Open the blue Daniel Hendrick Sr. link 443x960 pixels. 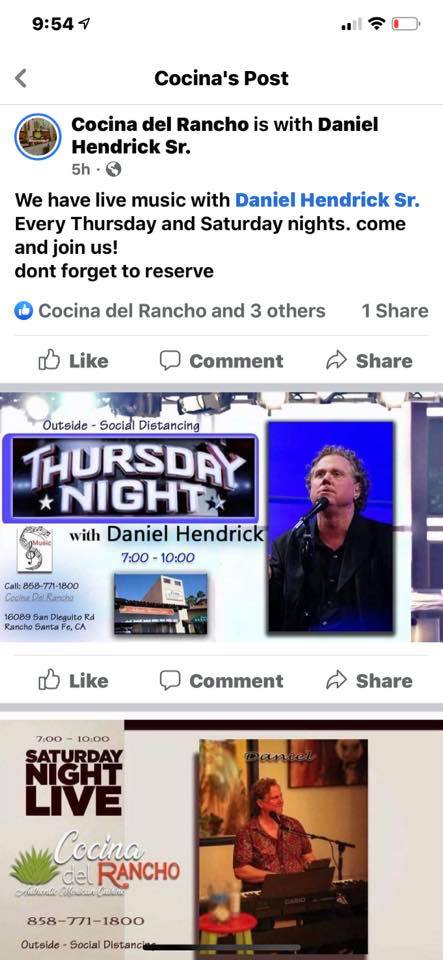pyautogui.click(x=327, y=201)
